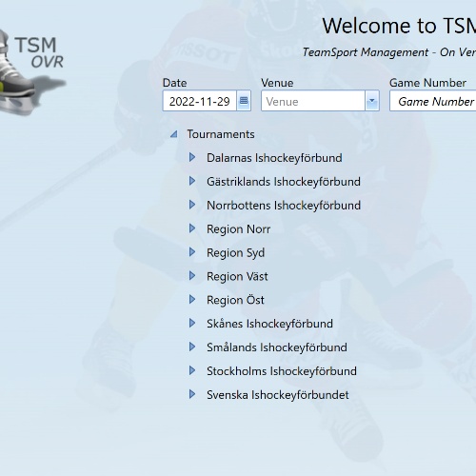
Task: Select Region Norr tree item
Action: 238,229
